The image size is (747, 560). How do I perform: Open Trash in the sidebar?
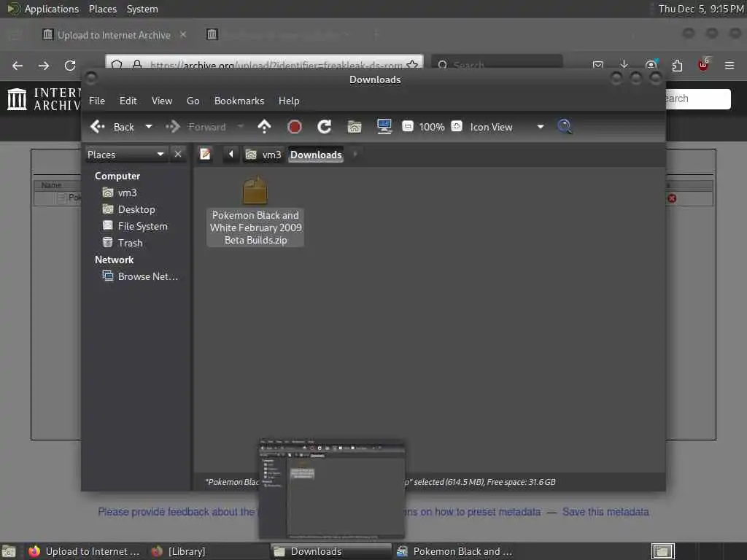point(123,243)
